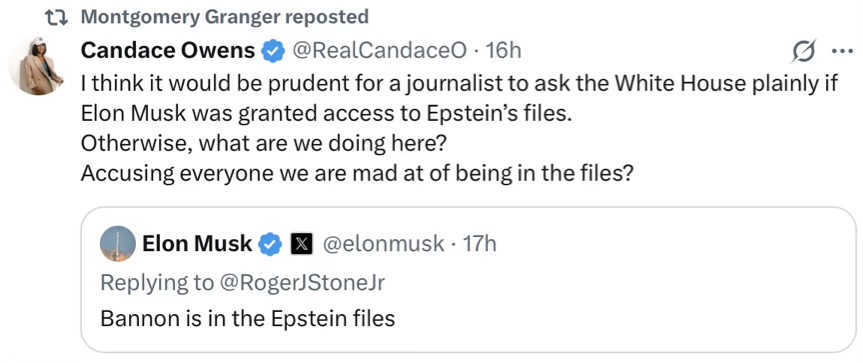Open the tweet via its 16h timestamp

coord(504,51)
